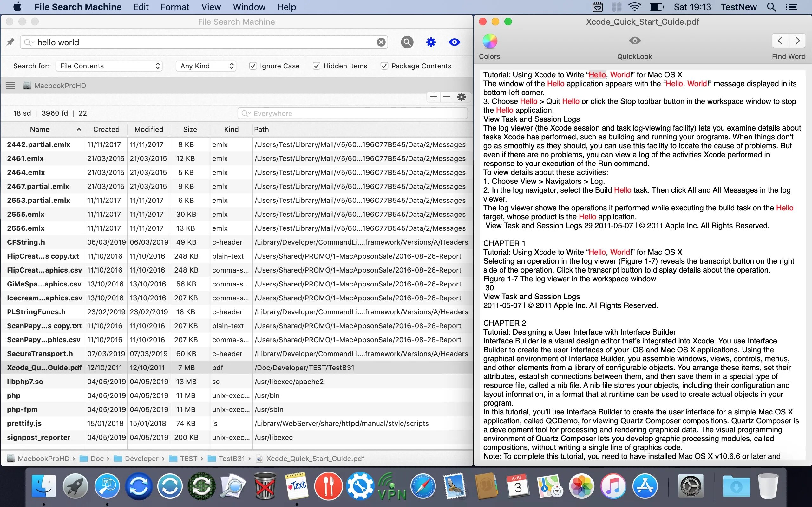This screenshot has height=507, width=812.
Task: Toggle preview with the blue eye icon
Action: [x=454, y=42]
